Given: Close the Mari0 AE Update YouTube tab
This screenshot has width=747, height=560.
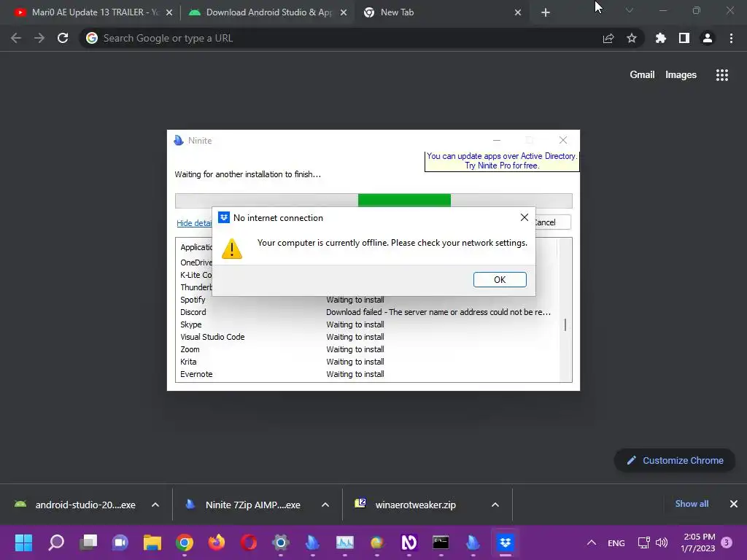Looking at the screenshot, I should click(169, 12).
